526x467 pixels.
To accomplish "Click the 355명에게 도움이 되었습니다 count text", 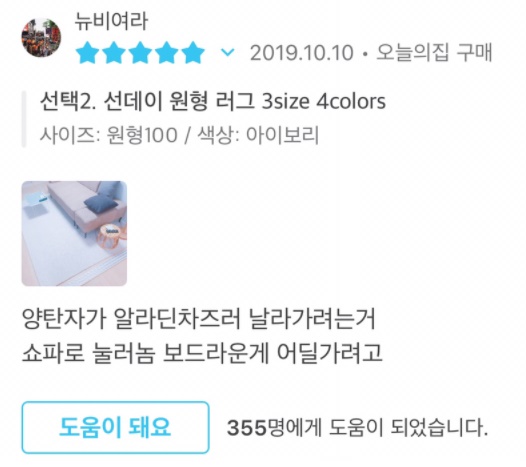I will 357,427.
